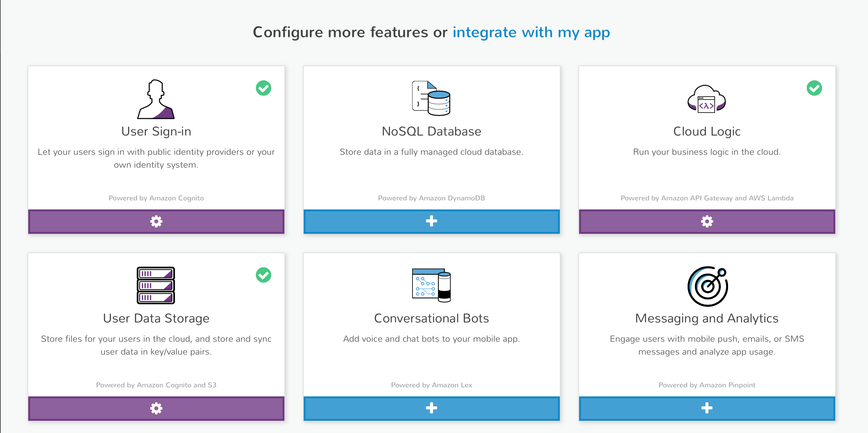The height and width of the screenshot is (433, 868).
Task: Open User Data Storage settings gear
Action: [156, 408]
